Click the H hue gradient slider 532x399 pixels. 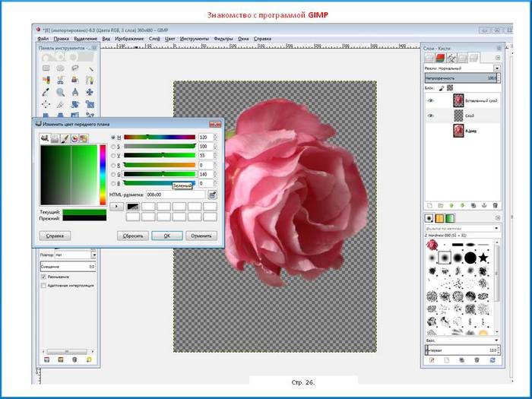[160, 137]
